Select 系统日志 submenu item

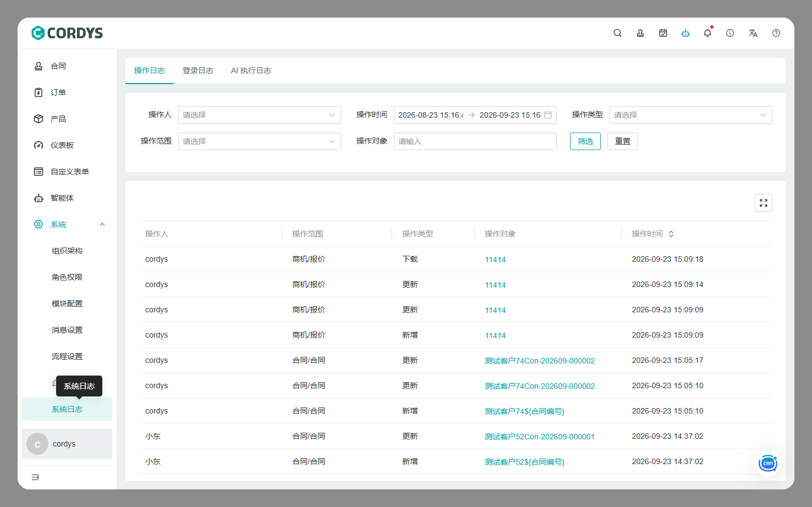(67, 409)
